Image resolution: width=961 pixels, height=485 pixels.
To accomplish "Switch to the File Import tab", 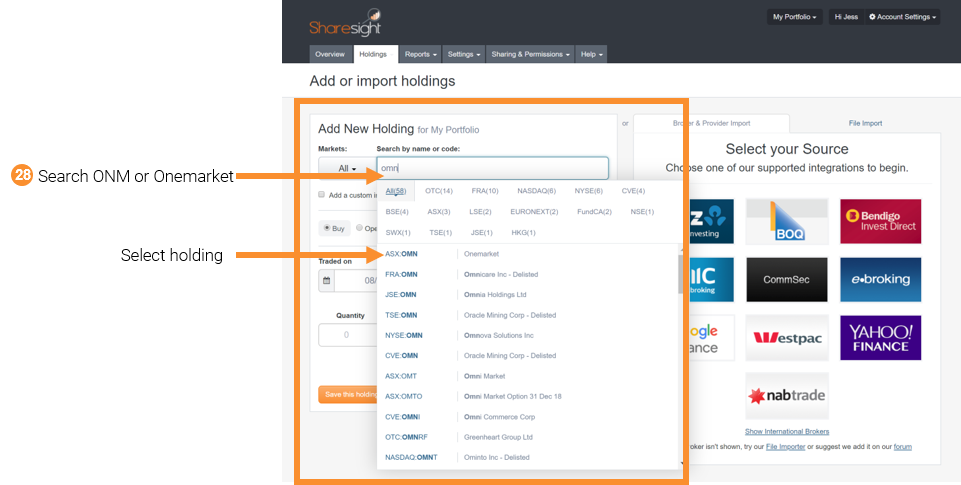I will (865, 123).
